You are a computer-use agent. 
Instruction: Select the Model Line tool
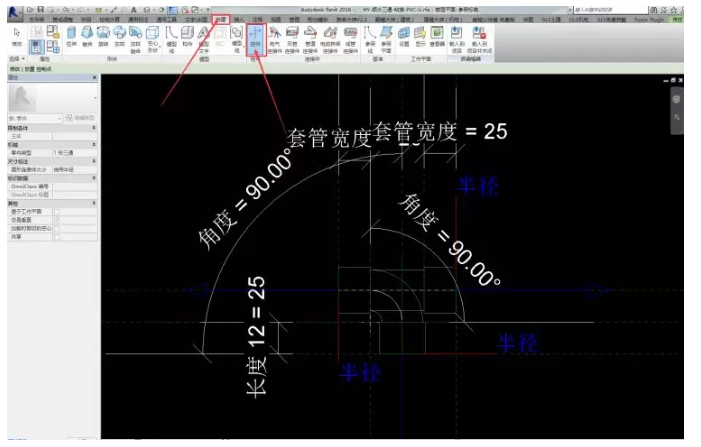click(x=170, y=37)
